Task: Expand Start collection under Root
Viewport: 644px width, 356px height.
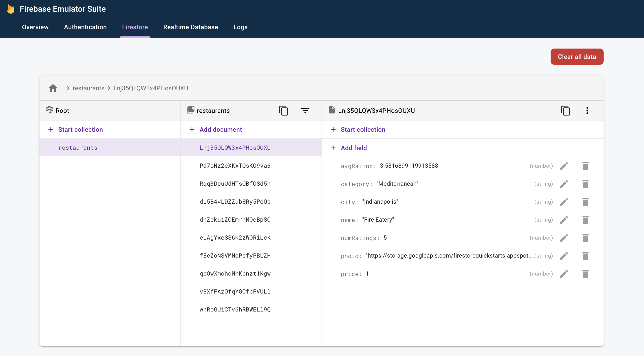Action: (x=81, y=129)
